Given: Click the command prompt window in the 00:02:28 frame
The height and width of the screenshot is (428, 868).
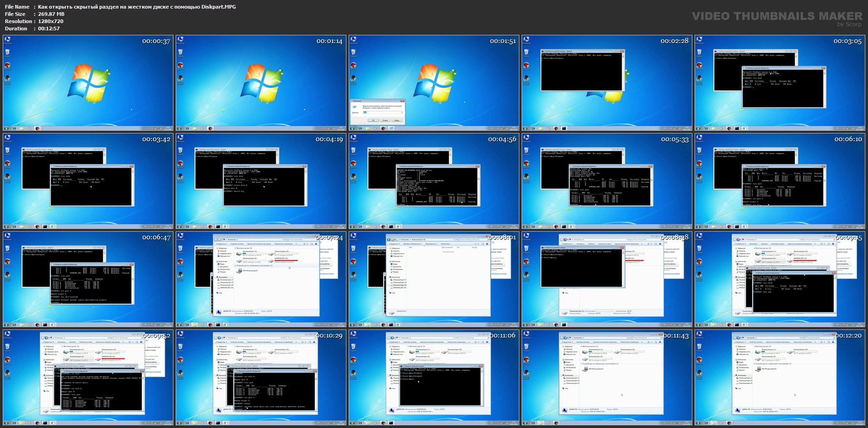Looking at the screenshot, I should (x=583, y=70).
